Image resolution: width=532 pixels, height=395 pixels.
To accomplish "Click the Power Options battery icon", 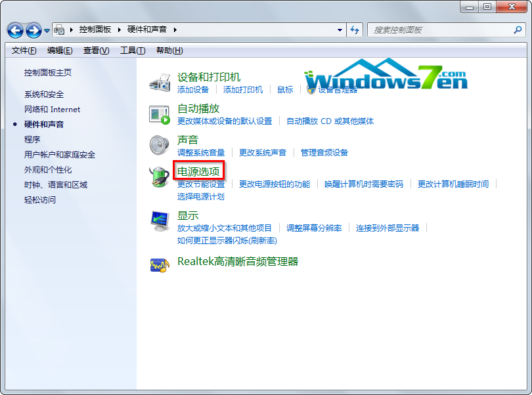I will (x=160, y=177).
